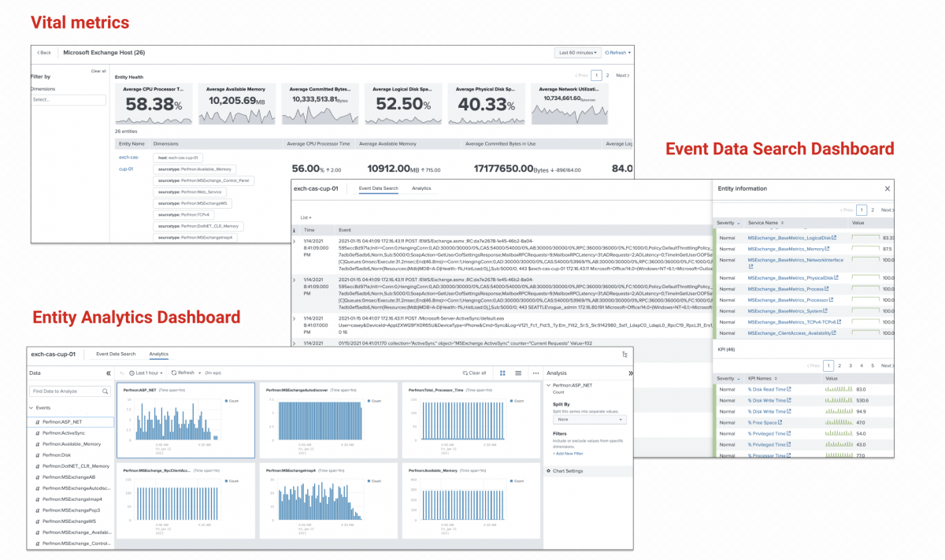Switch charts to list view layout
The width and height of the screenshot is (945, 560).
[x=518, y=373]
